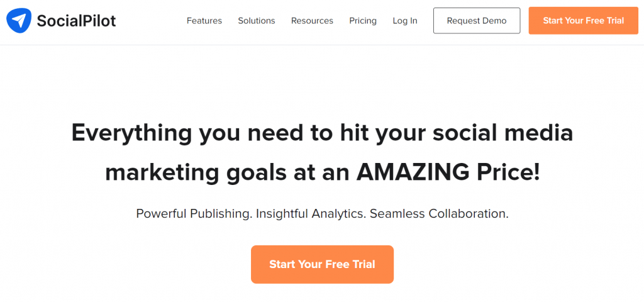Viewport: 644px width, 302px height.
Task: Open the Features menu
Action: (204, 21)
